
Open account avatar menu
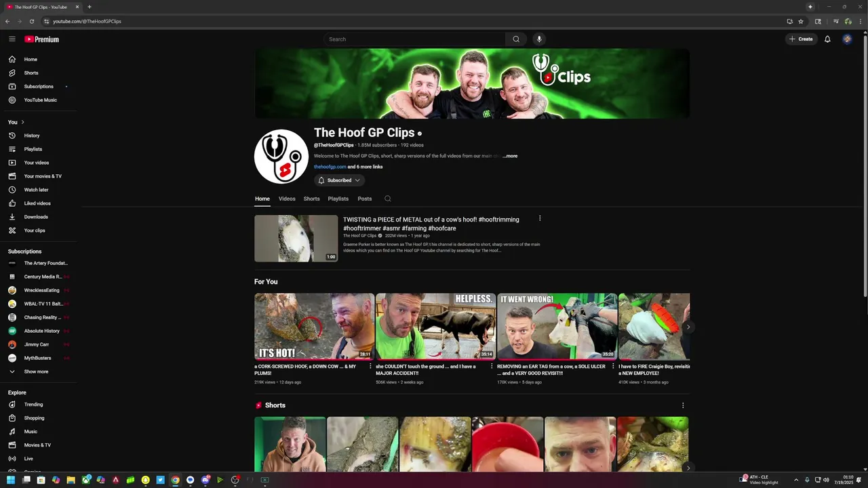pos(847,39)
